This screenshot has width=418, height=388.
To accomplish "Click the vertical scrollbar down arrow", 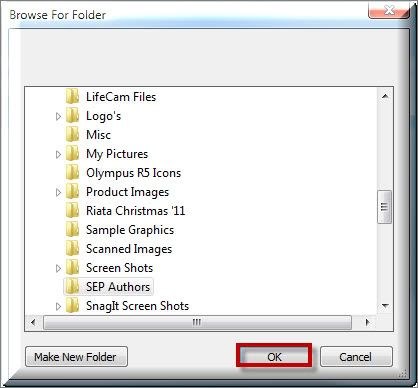I will click(x=385, y=306).
